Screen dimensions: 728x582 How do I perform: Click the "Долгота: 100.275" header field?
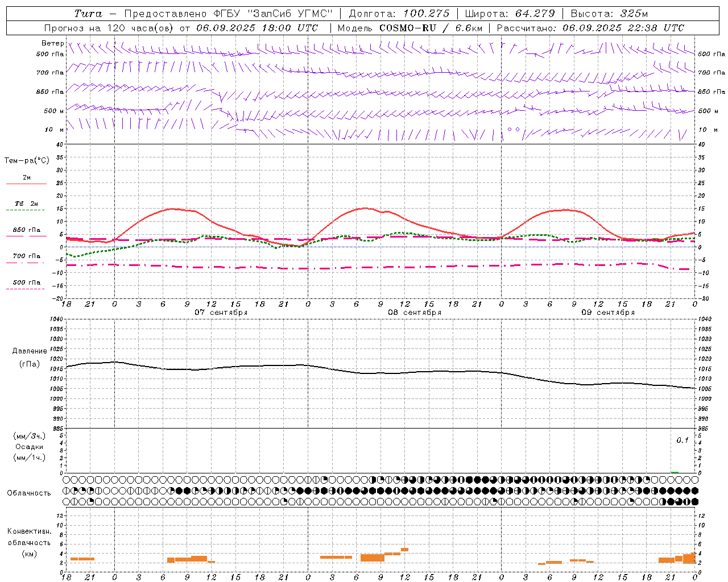point(399,14)
